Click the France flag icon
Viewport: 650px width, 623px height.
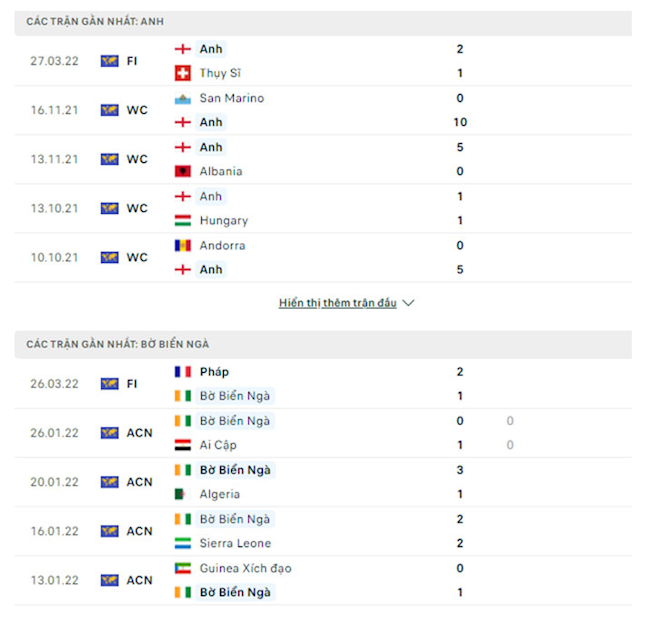(183, 372)
